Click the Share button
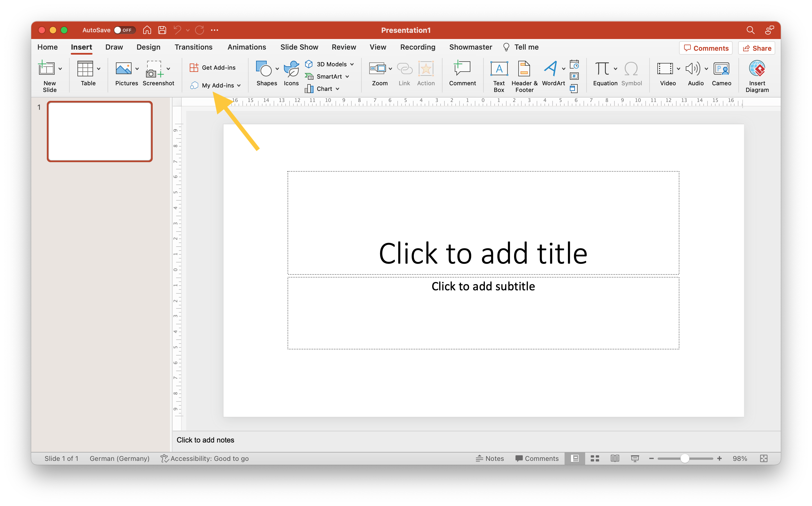 [x=757, y=48]
